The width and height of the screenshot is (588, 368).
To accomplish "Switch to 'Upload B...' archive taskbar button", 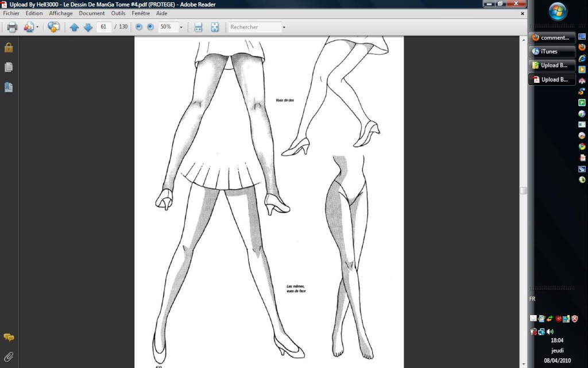I will pos(552,66).
